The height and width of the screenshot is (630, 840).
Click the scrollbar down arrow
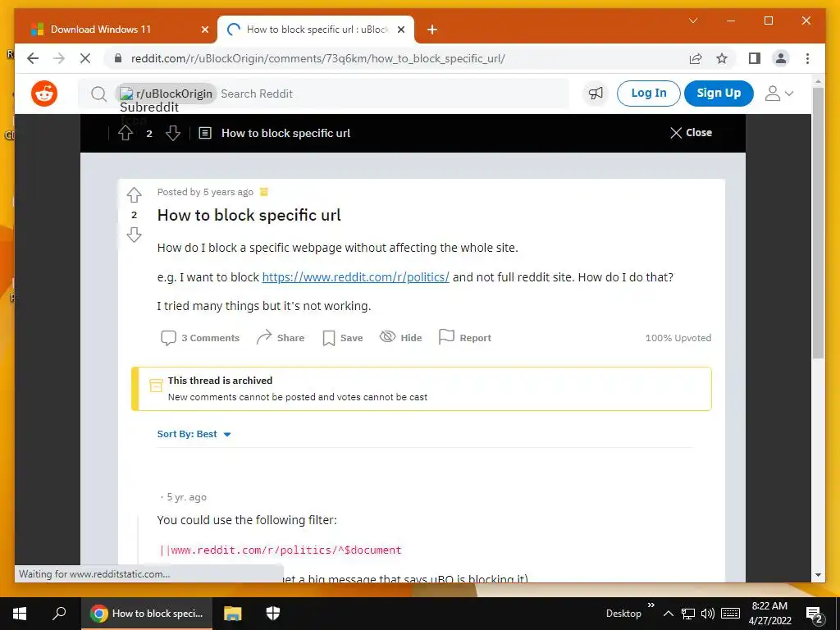coord(818,575)
